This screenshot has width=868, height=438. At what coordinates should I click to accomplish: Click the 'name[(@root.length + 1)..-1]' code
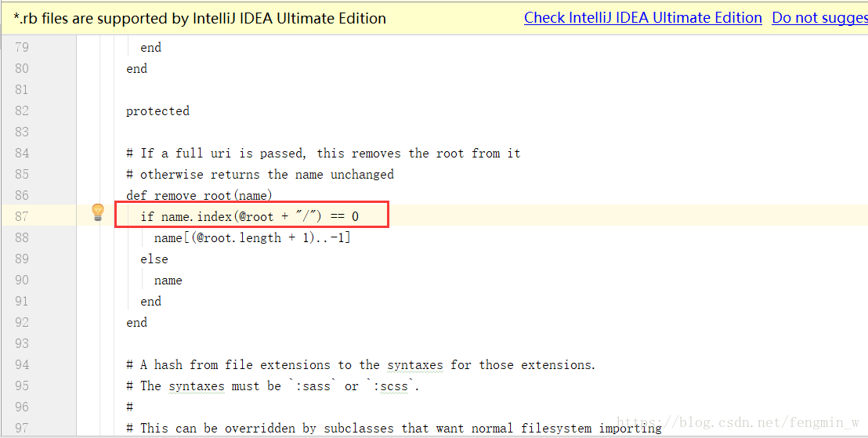point(252,238)
